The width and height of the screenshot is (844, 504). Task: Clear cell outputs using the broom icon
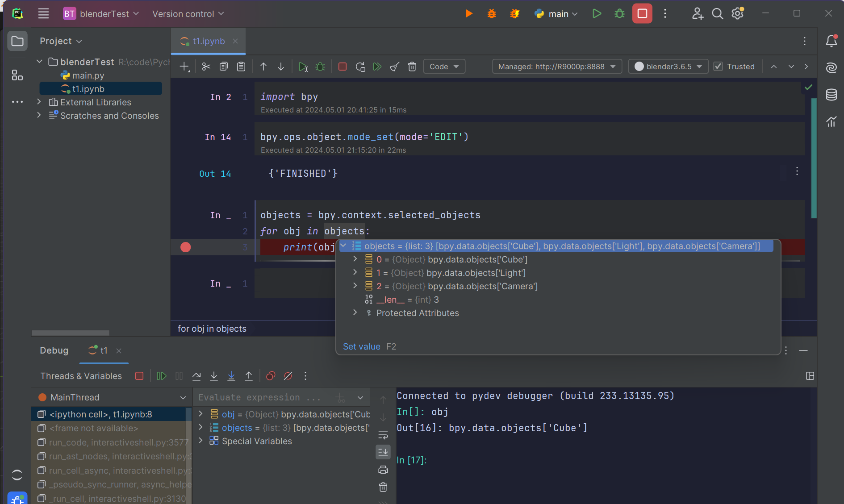[x=394, y=66]
